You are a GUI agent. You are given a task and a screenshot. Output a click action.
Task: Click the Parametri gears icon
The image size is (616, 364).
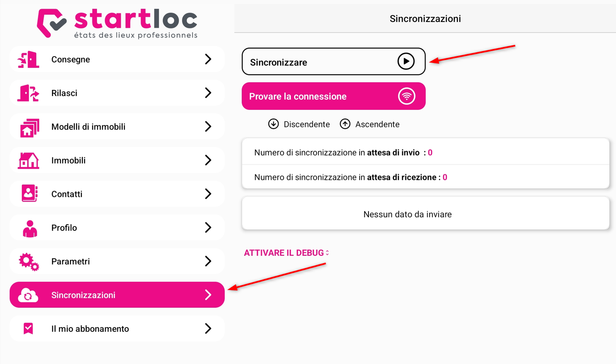coord(29,262)
